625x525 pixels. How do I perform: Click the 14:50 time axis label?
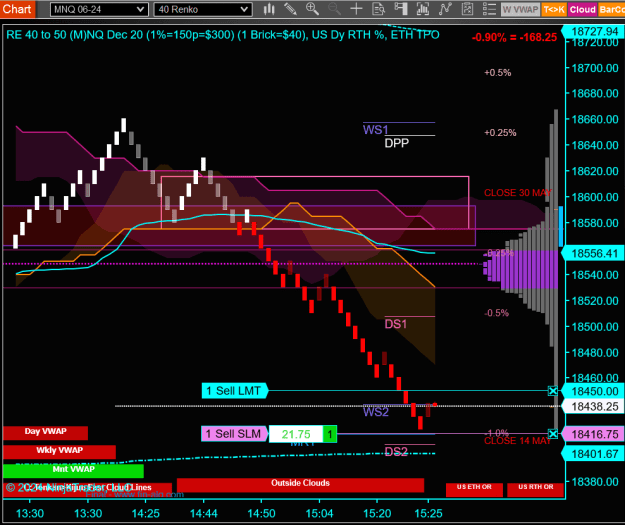click(x=261, y=513)
